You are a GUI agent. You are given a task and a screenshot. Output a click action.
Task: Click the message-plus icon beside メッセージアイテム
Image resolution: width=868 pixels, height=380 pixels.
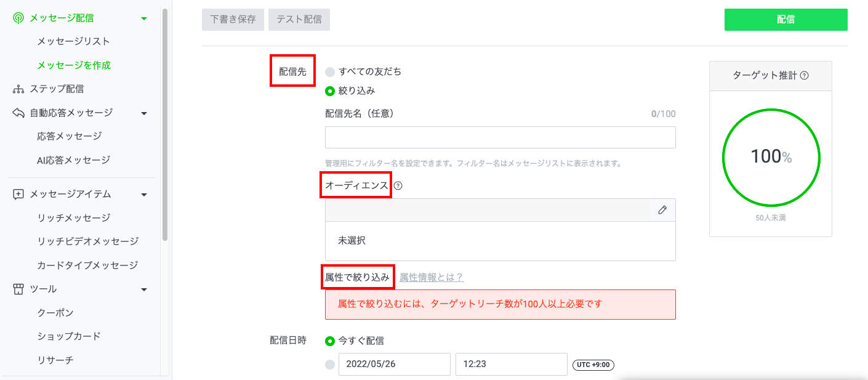18,194
